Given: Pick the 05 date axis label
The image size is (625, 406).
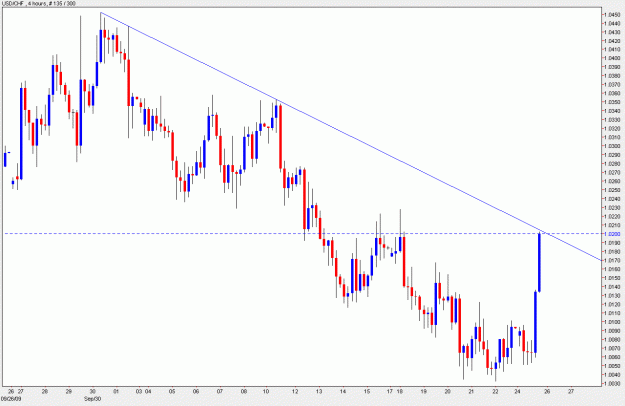Looking at the screenshot, I should [172, 391].
